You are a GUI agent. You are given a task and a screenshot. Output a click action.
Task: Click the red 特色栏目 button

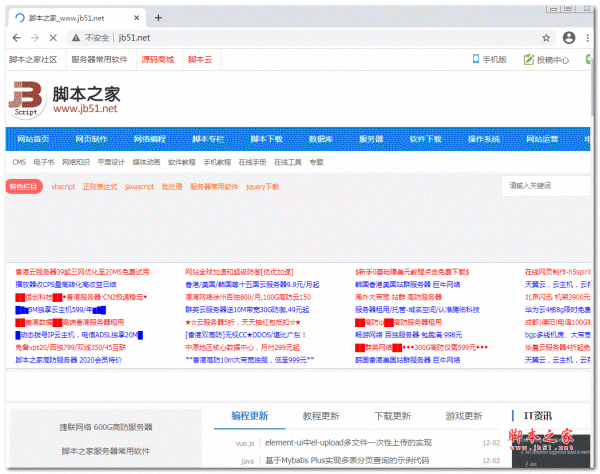coord(25,187)
